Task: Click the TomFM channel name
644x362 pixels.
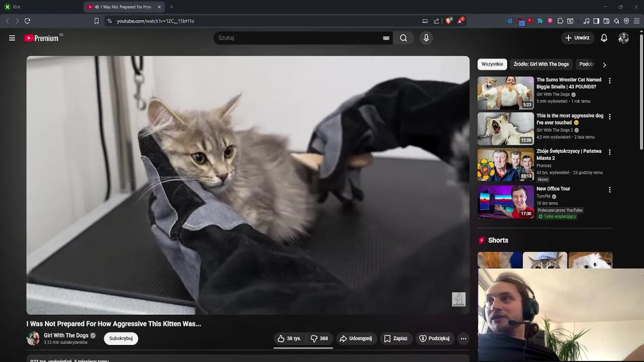Action: [543, 197]
